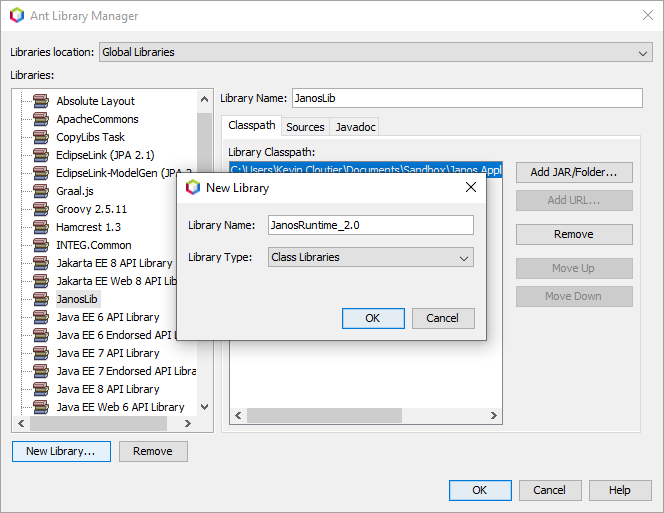
Task: Click the Graal.js library icon
Action: pos(41,191)
